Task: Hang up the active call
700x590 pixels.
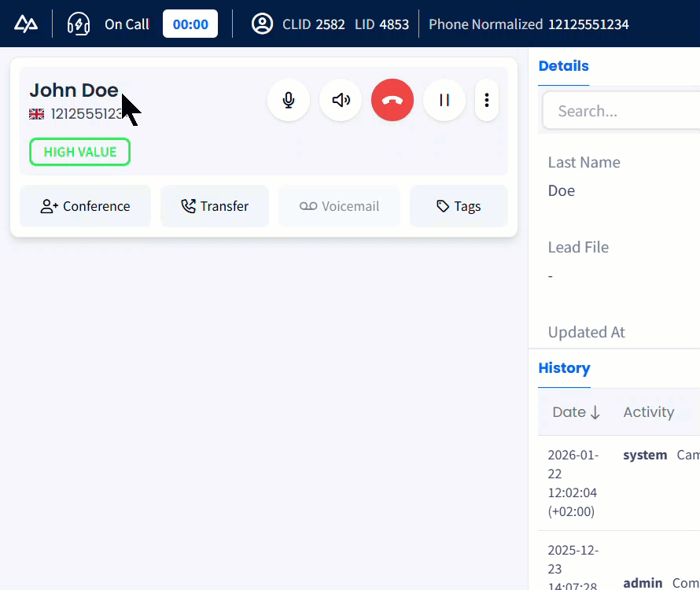Action: [392, 100]
